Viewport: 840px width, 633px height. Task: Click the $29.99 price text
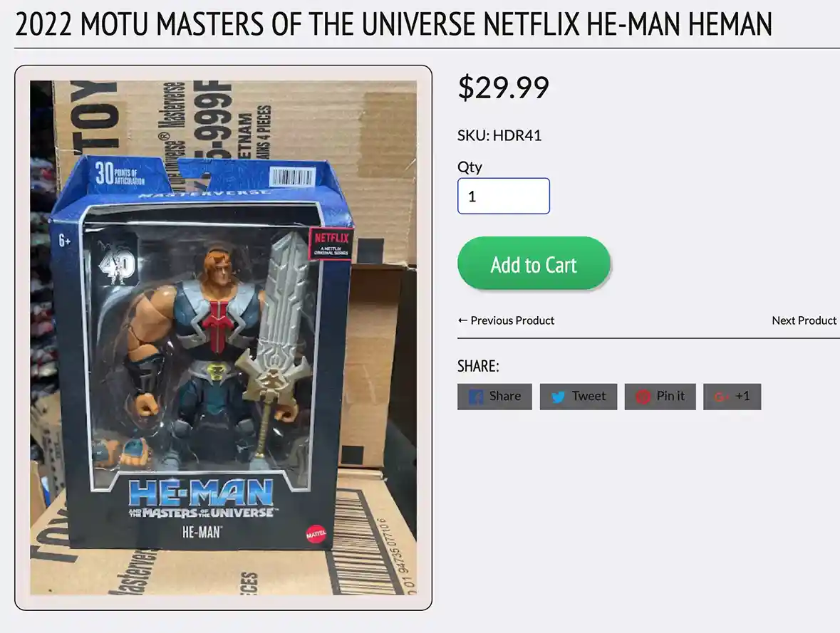click(504, 88)
